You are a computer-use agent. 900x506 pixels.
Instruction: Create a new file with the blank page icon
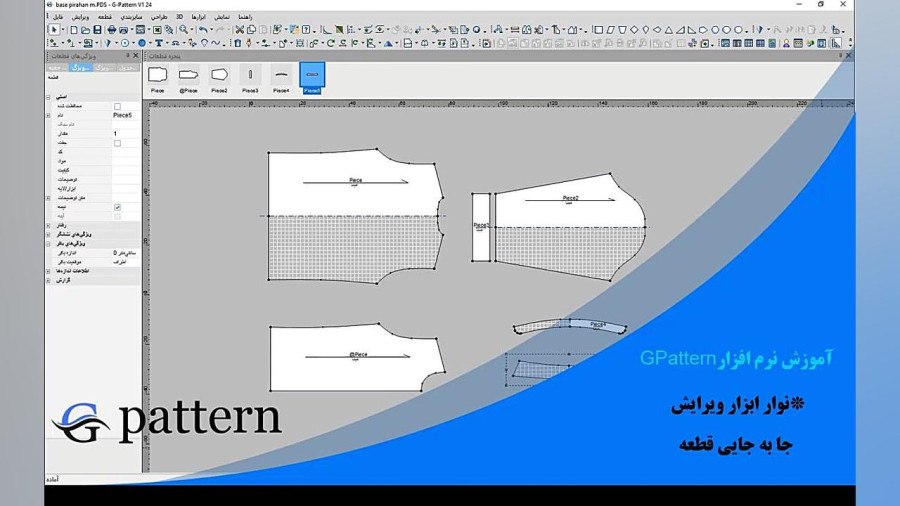(73, 30)
